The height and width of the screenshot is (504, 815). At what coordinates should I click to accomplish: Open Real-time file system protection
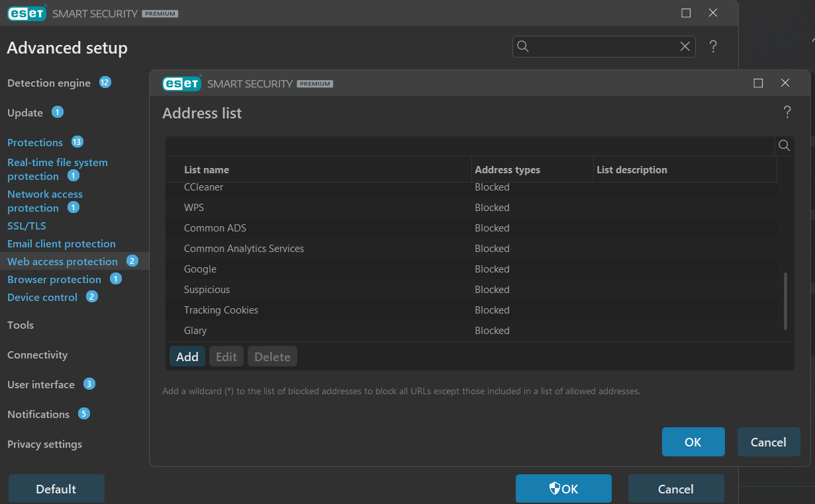click(x=57, y=169)
